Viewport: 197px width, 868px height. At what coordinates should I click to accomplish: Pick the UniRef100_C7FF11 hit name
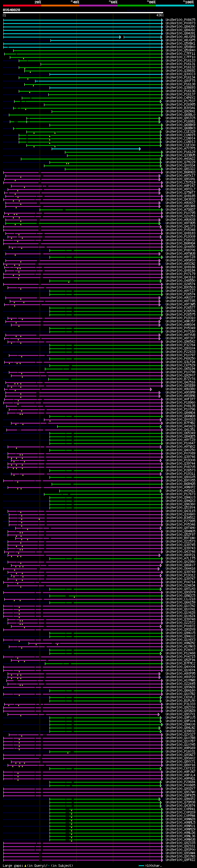tap(180, 54)
